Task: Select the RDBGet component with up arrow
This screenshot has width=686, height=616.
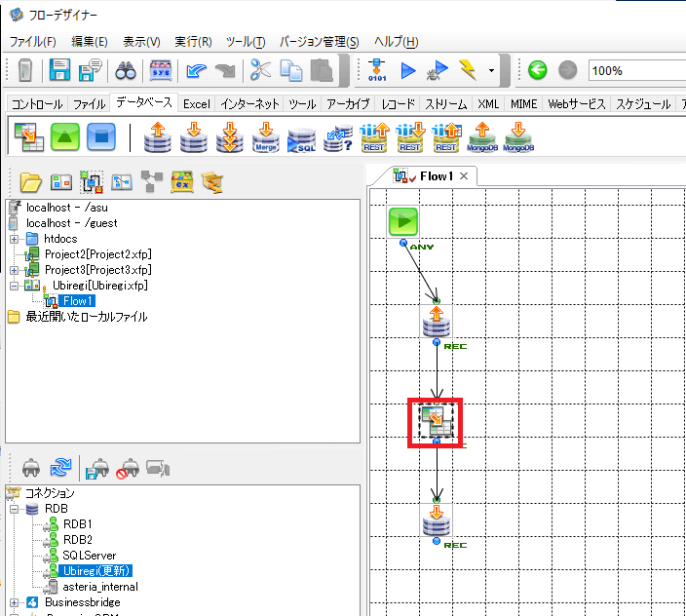Action: coord(158,137)
